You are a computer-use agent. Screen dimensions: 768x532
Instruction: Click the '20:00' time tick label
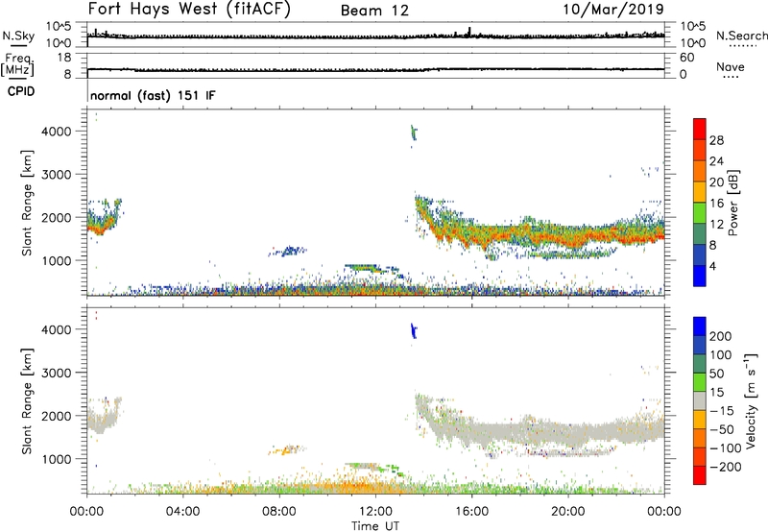(567, 512)
